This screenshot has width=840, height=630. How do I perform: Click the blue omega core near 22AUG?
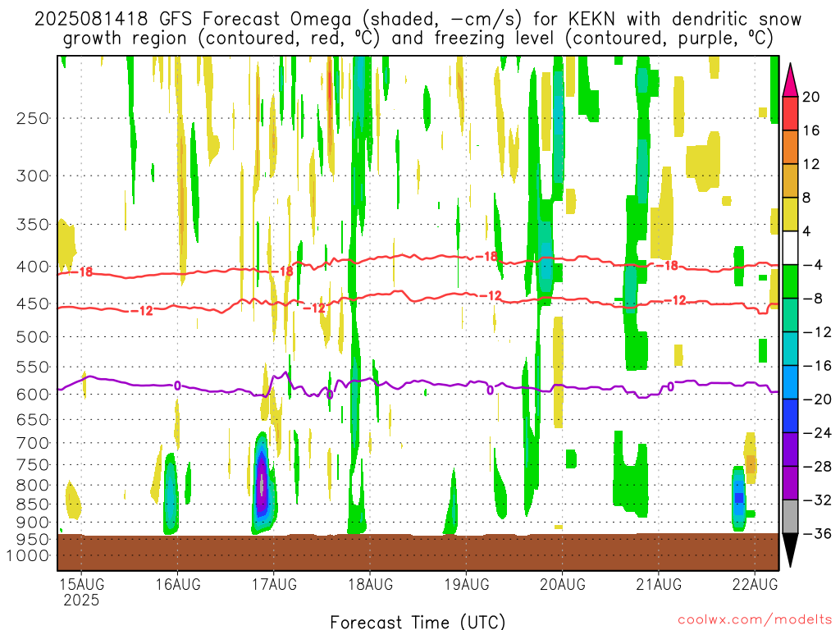(739, 498)
